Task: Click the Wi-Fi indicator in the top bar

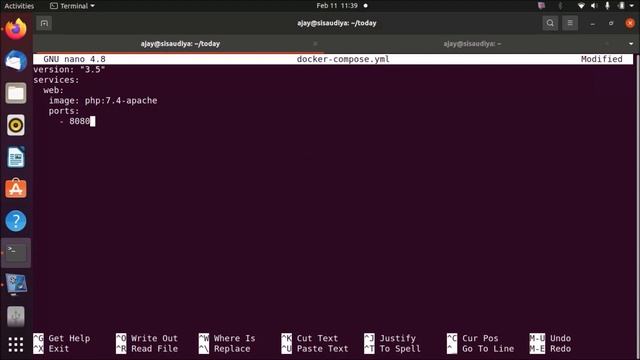Action: coord(581,6)
